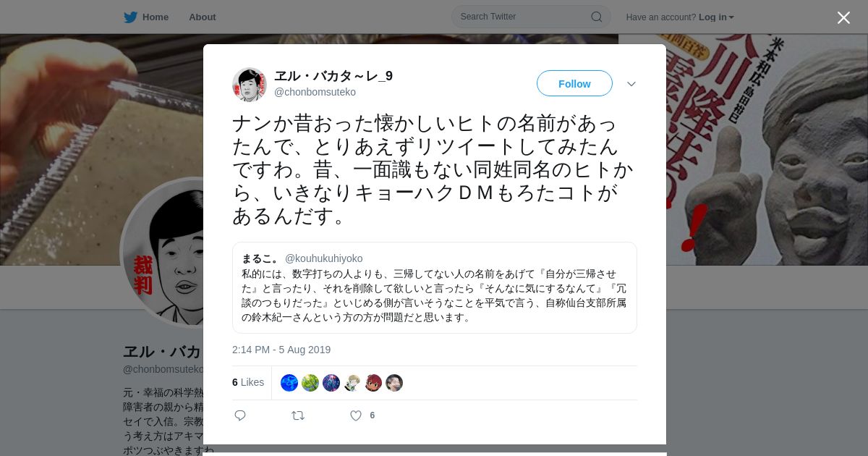View the 6 Likes list
The height and width of the screenshot is (456, 868).
pyautogui.click(x=248, y=382)
